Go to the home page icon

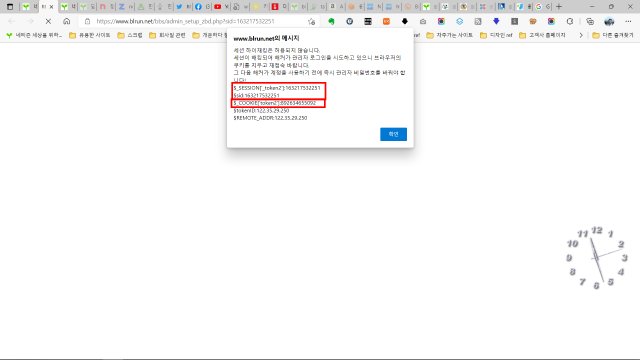[x=67, y=21]
